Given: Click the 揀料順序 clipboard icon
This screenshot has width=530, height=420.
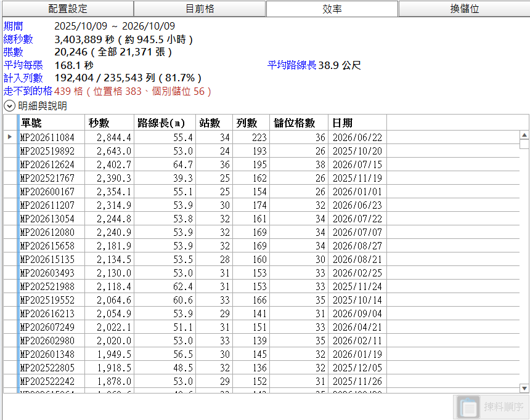Looking at the screenshot, I should 468,407.
